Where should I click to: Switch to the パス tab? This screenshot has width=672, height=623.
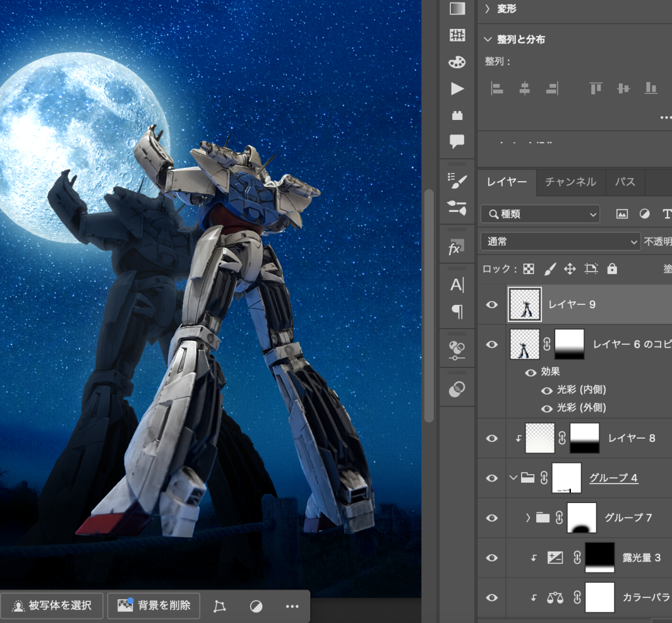pos(624,182)
